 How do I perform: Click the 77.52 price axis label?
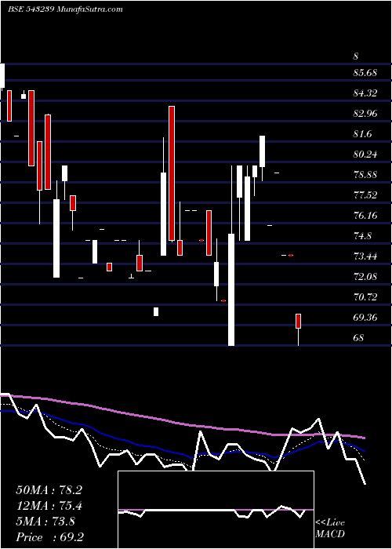365,195
